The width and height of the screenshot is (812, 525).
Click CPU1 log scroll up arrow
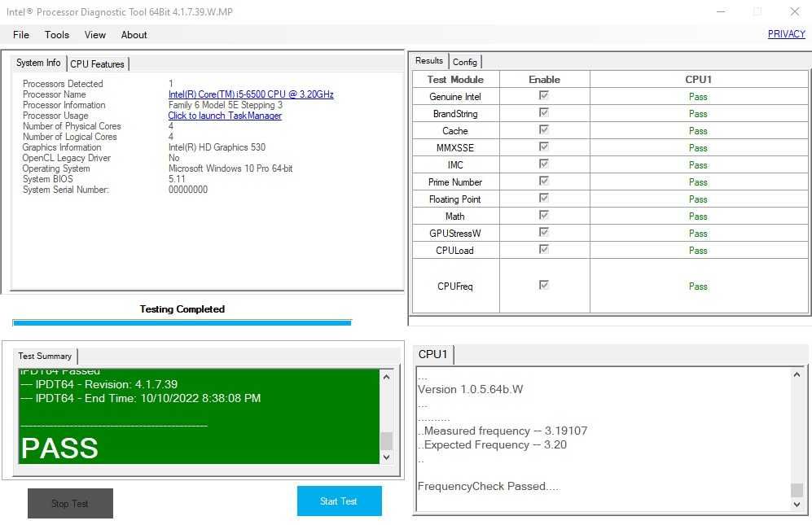pos(797,374)
